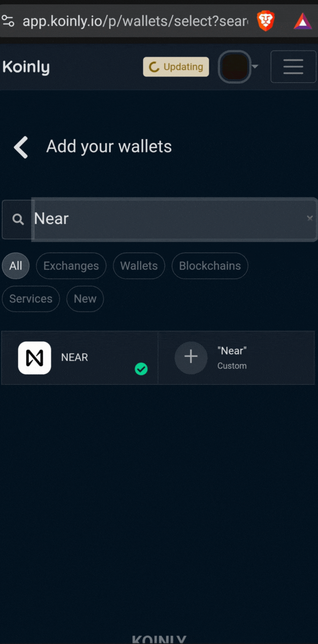The width and height of the screenshot is (318, 644).
Task: Select the Wallets filter chip
Action: tap(139, 266)
